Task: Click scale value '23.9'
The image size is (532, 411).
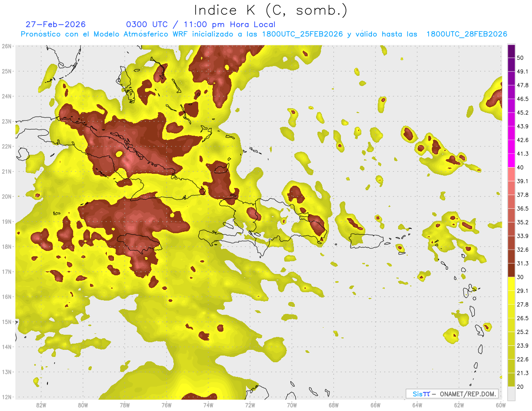Action: pyautogui.click(x=523, y=345)
